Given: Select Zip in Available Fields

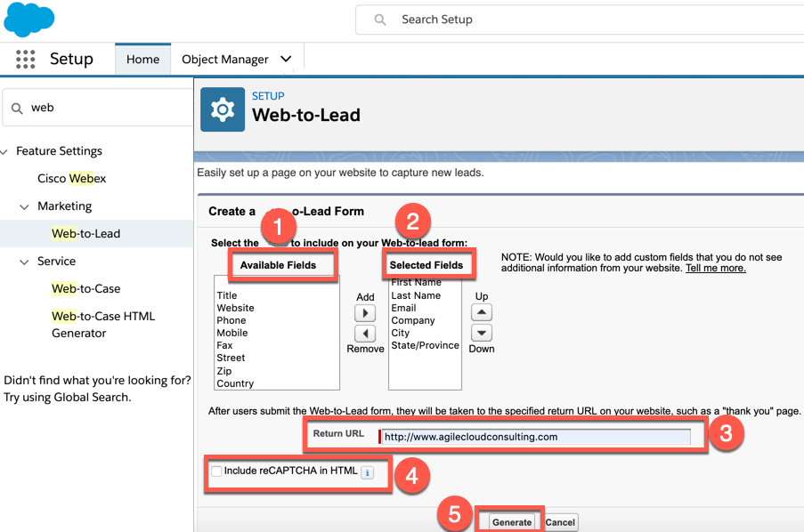Looking at the screenshot, I should 224,371.
